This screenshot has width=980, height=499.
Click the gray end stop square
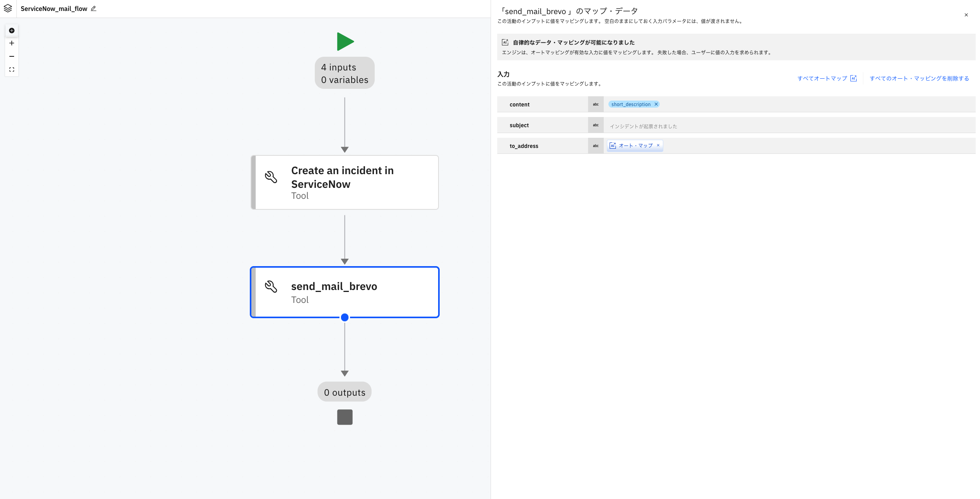click(345, 417)
